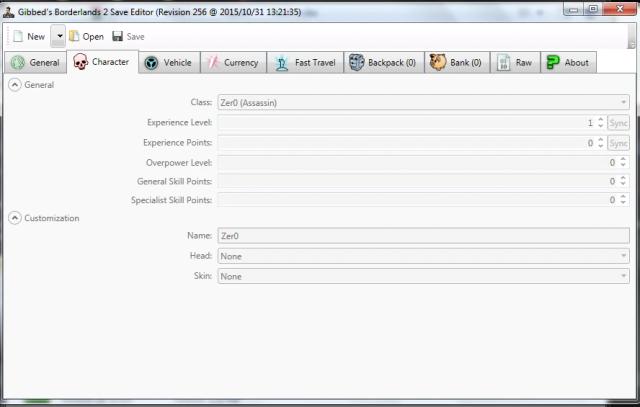Expand the Head dropdown
This screenshot has width=640, height=407.
pos(423,256)
